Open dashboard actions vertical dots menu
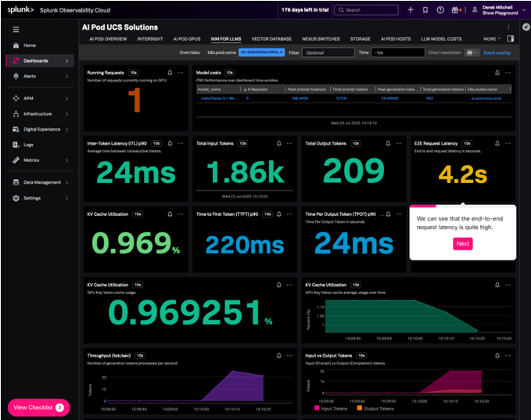This screenshot has width=531, height=420. pos(508,27)
